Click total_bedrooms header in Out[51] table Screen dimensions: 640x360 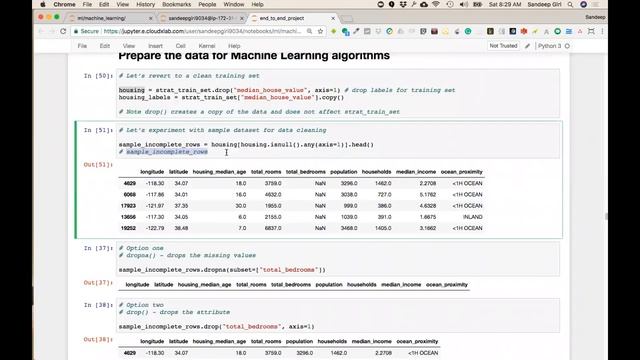(x=305, y=172)
